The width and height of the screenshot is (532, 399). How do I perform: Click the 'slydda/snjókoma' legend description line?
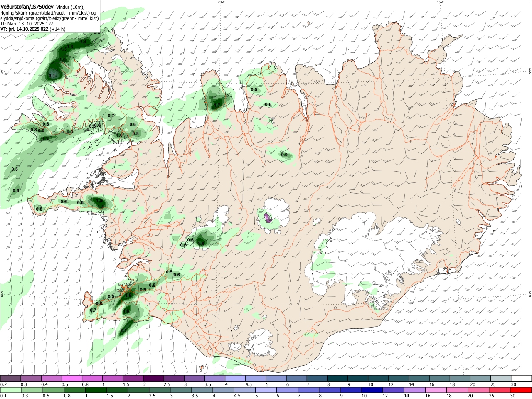[49, 18]
